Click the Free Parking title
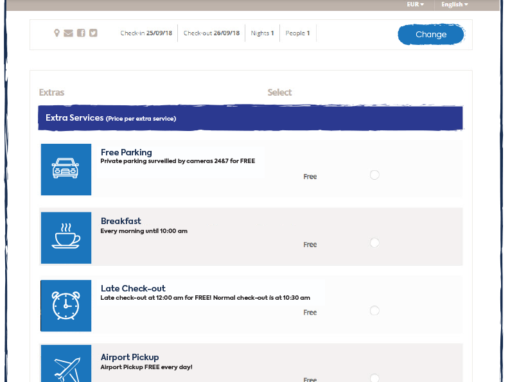The width and height of the screenshot is (510, 382). coord(126,152)
